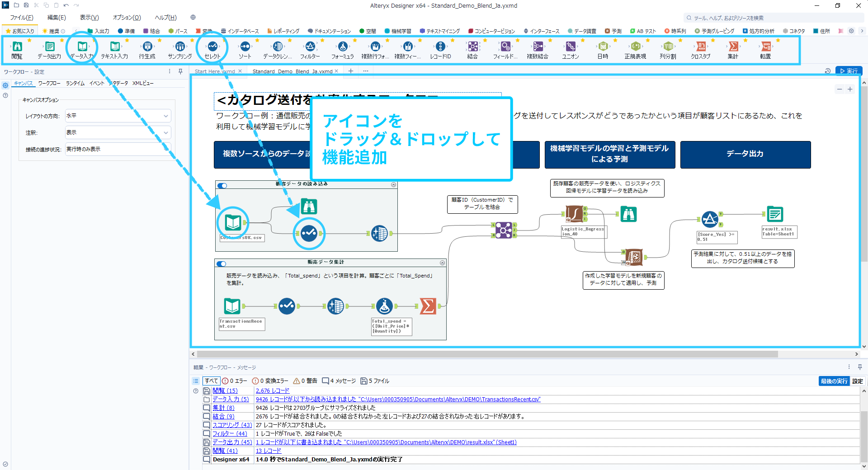Open the データ出力 (45) link
Viewport: 868px width, 470px height.
click(x=232, y=442)
